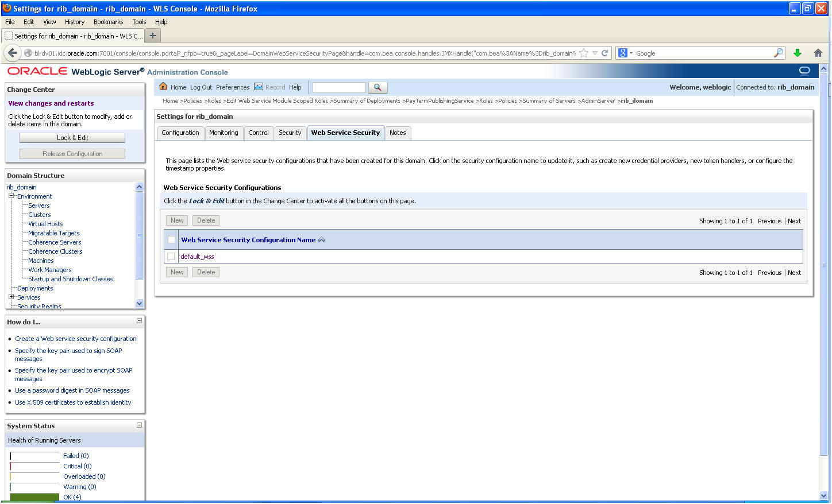This screenshot has width=832, height=504.
Task: Click the Overloaded (0) health link
Action: coord(84,476)
